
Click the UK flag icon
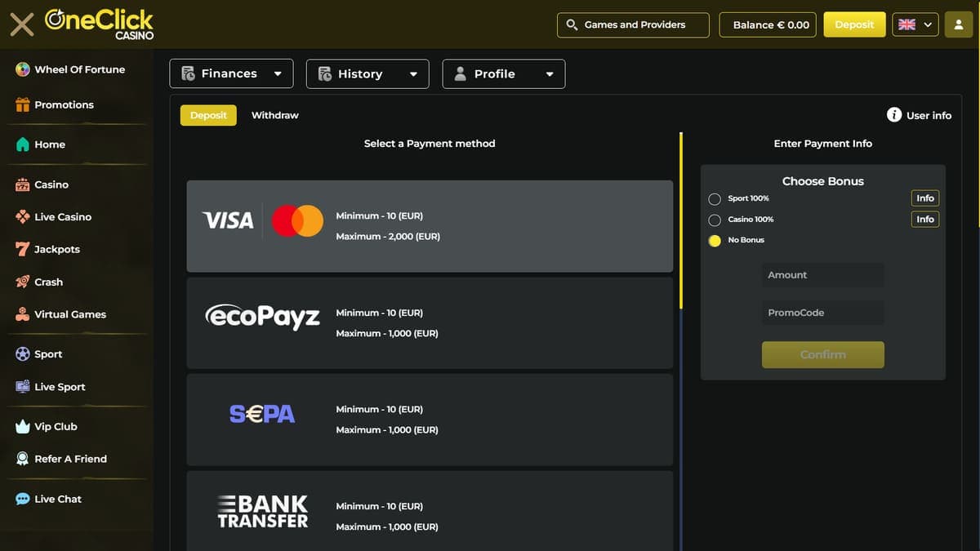(x=906, y=24)
